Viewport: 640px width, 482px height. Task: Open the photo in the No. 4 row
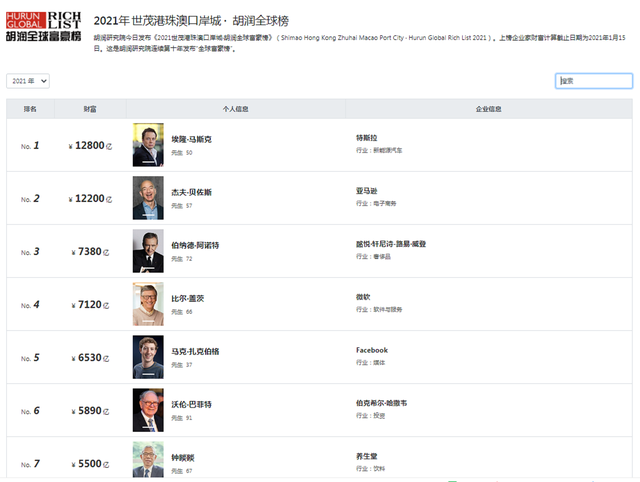pos(148,304)
